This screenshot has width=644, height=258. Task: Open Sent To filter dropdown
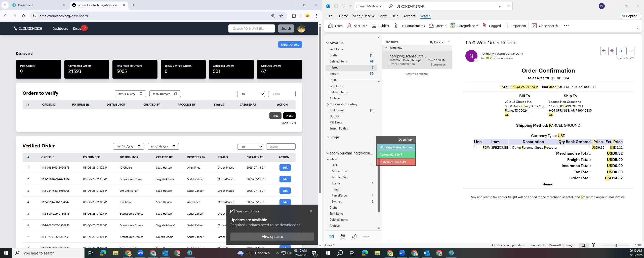tap(357, 26)
